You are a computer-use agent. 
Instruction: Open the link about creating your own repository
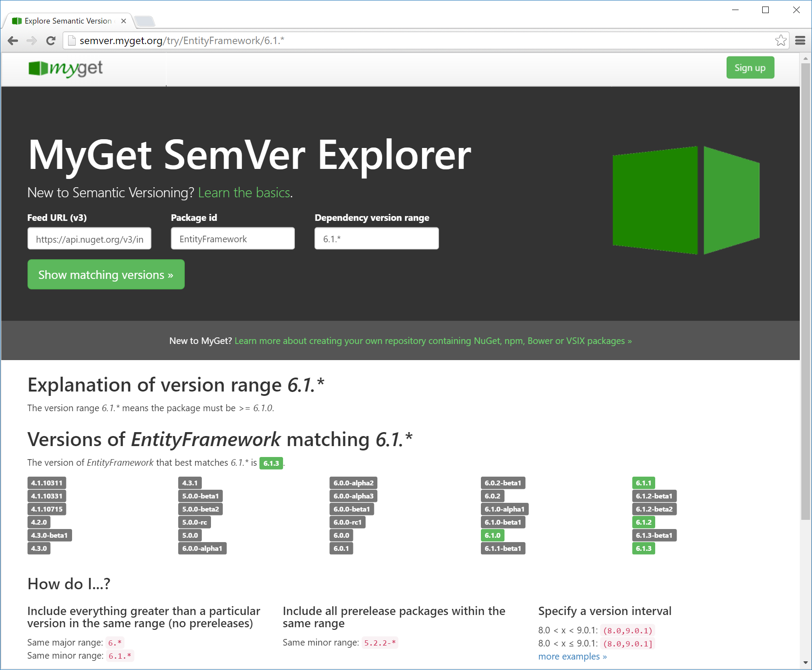433,341
